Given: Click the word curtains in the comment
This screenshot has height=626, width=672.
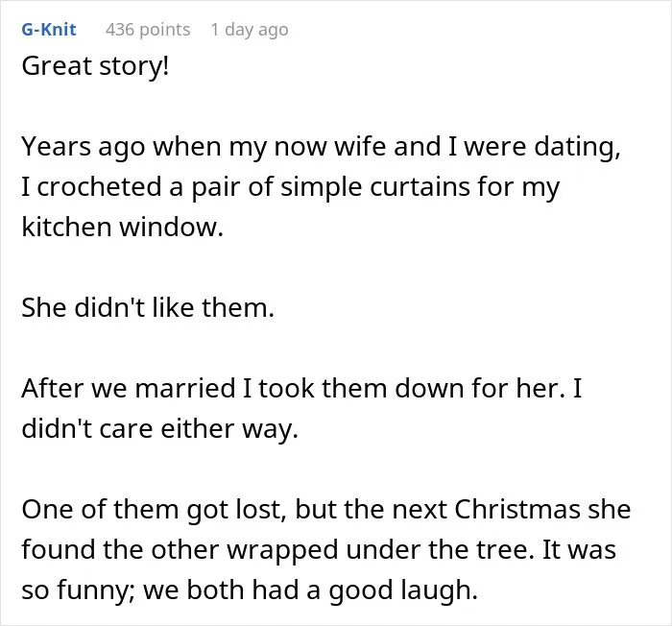Looking at the screenshot, I should (420, 187).
